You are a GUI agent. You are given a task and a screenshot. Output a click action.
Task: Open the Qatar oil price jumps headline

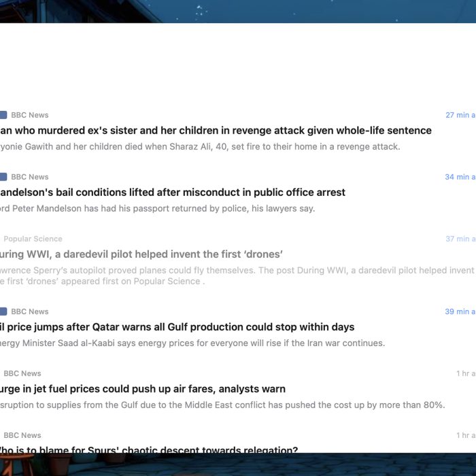pos(177,327)
